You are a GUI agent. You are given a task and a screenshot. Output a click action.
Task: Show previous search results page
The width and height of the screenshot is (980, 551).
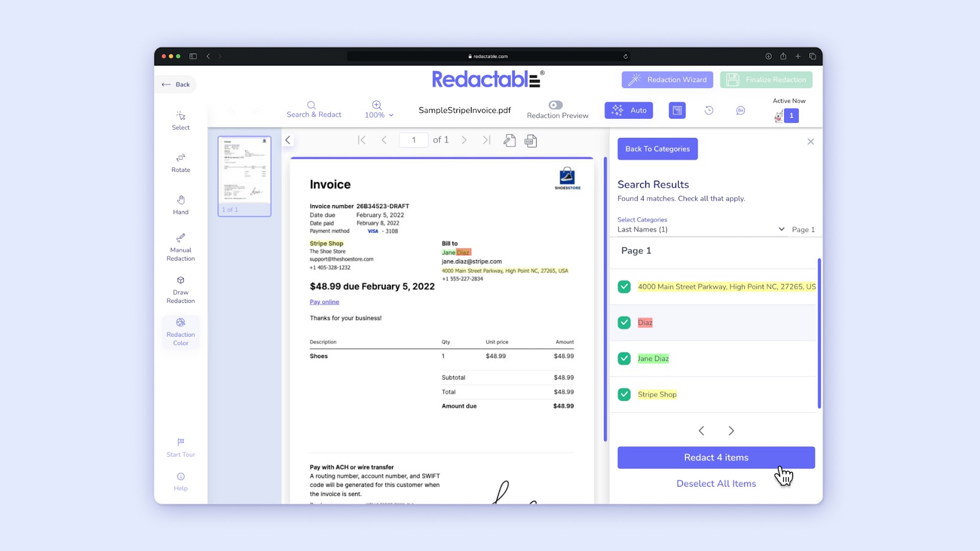701,431
